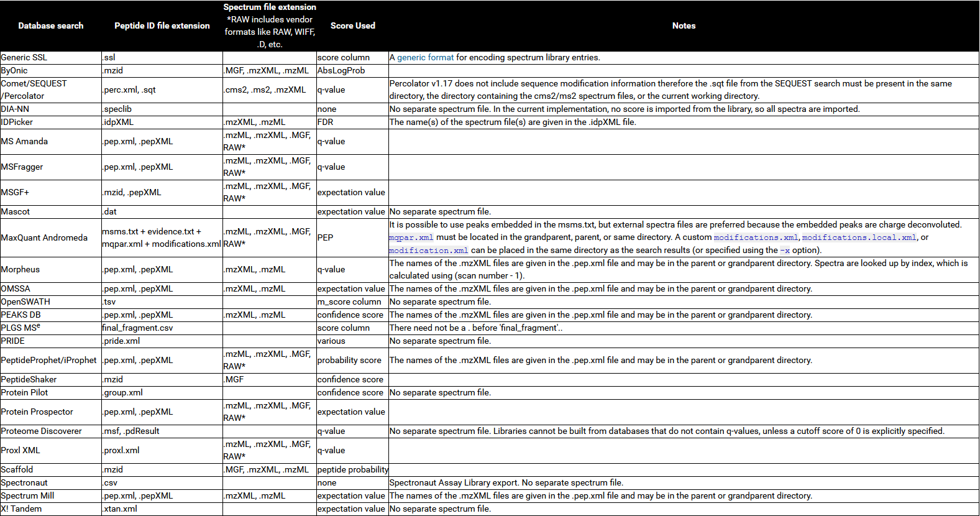Click the 'msms.txt + evidence.txt' cell

162,237
